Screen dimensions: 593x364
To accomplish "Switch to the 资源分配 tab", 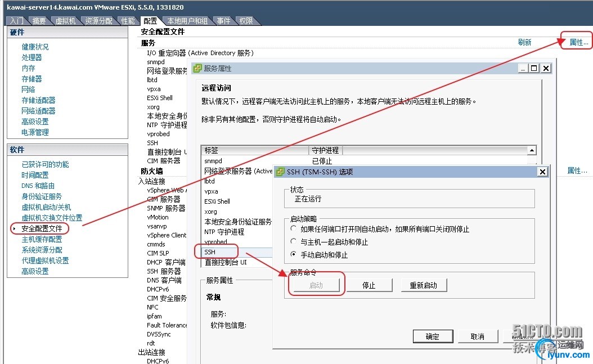I will [98, 21].
